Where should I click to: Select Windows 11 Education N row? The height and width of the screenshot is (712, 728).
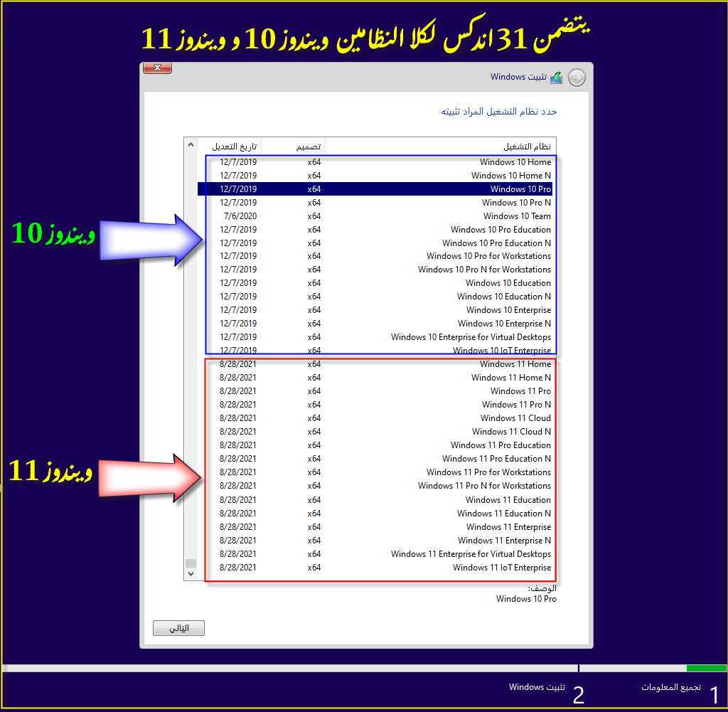(375, 514)
